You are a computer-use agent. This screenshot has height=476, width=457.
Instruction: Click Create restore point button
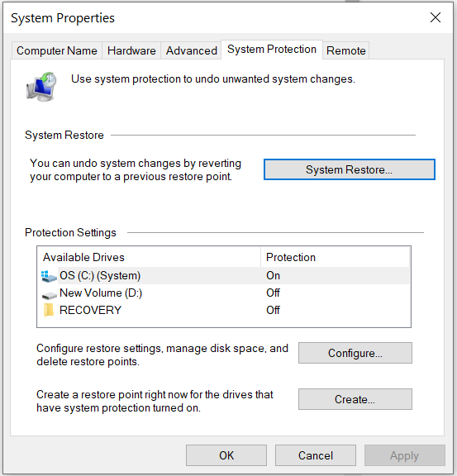point(355,399)
